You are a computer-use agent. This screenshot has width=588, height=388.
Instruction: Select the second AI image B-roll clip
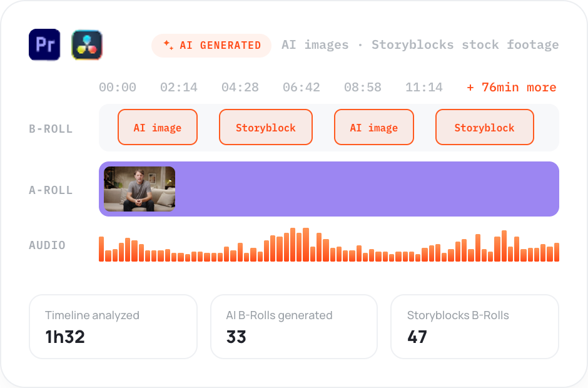click(374, 127)
